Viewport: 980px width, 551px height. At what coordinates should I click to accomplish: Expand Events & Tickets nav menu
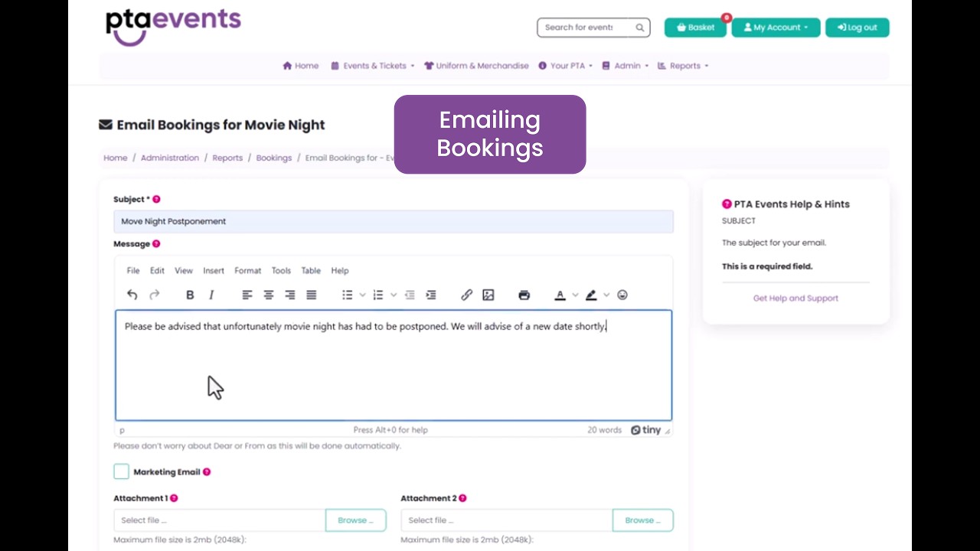372,66
